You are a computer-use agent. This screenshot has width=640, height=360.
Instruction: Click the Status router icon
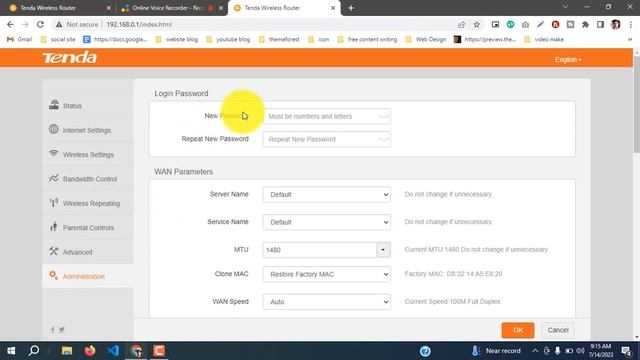pos(54,105)
